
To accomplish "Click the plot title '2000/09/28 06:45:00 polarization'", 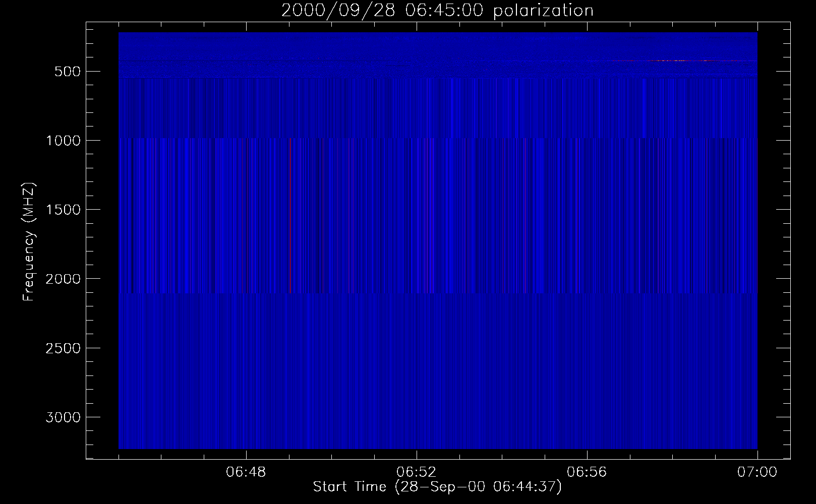I will pyautogui.click(x=437, y=11).
